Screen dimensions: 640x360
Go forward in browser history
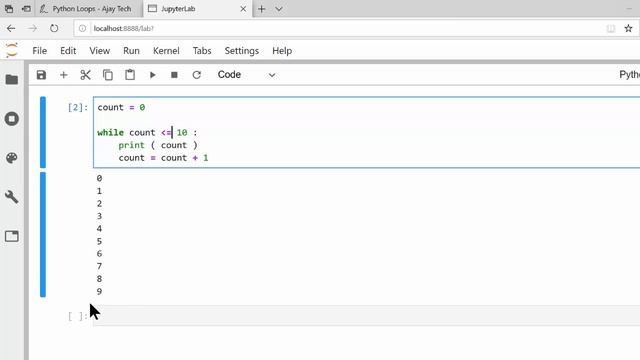(33, 28)
